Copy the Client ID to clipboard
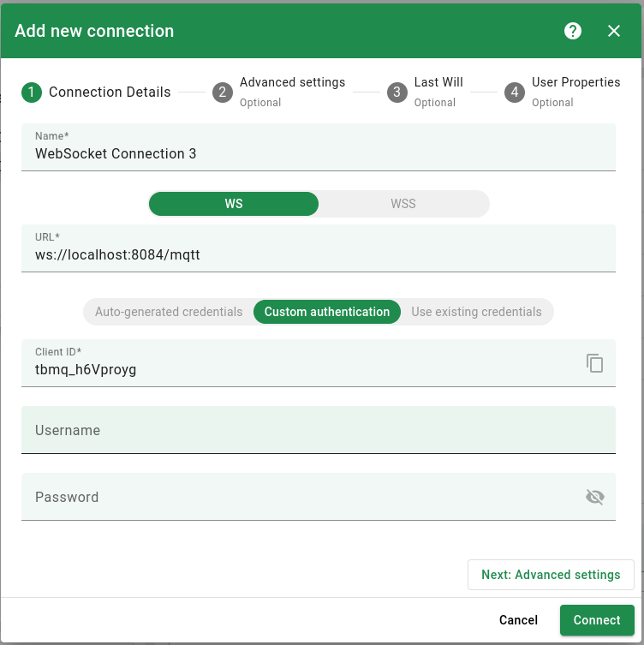 point(594,363)
